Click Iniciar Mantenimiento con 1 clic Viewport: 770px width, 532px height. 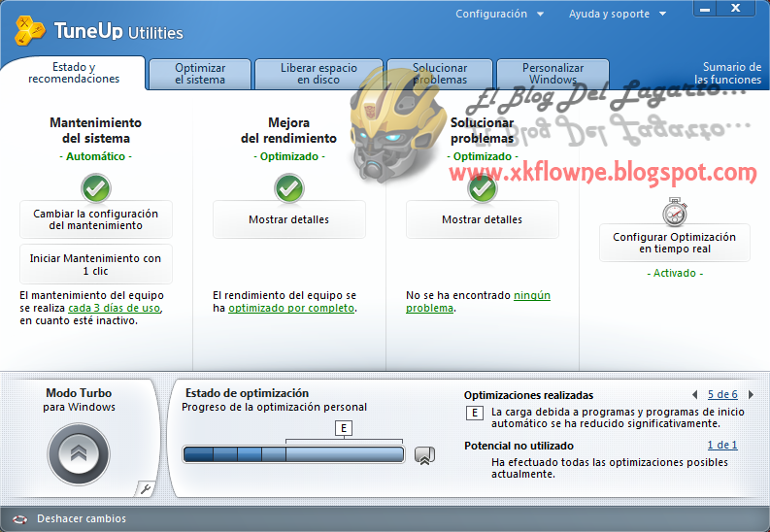point(96,264)
